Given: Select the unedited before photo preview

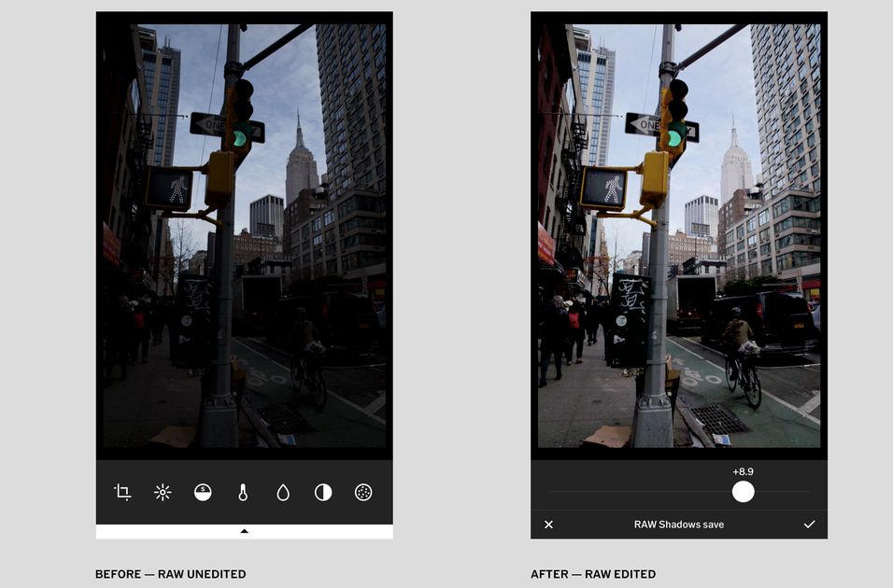Looking at the screenshot, I should pyautogui.click(x=245, y=235).
